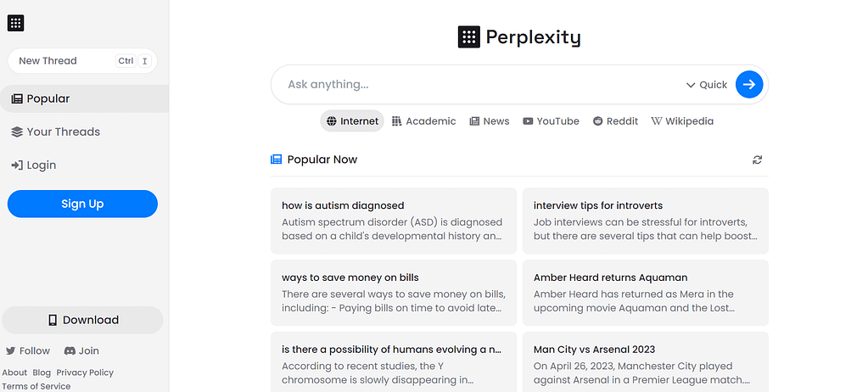Switch search focus to YouTube
This screenshot has height=392, width=868.
click(x=551, y=120)
